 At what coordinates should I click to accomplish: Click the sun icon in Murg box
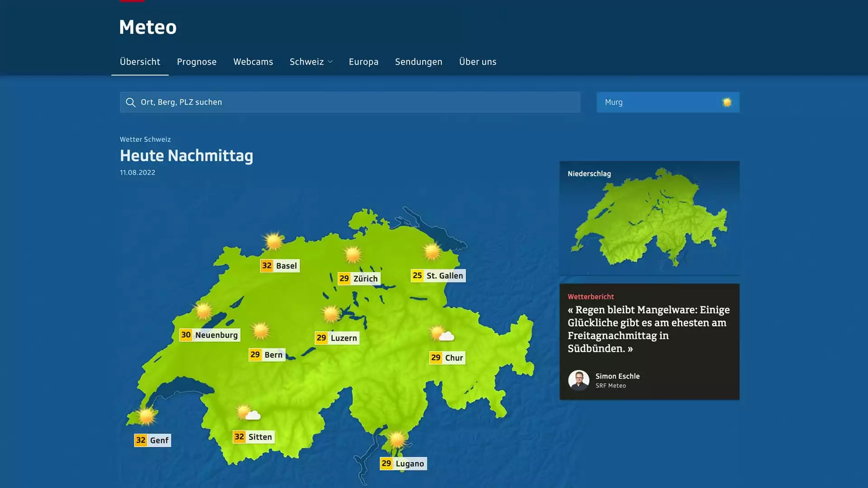coord(726,103)
